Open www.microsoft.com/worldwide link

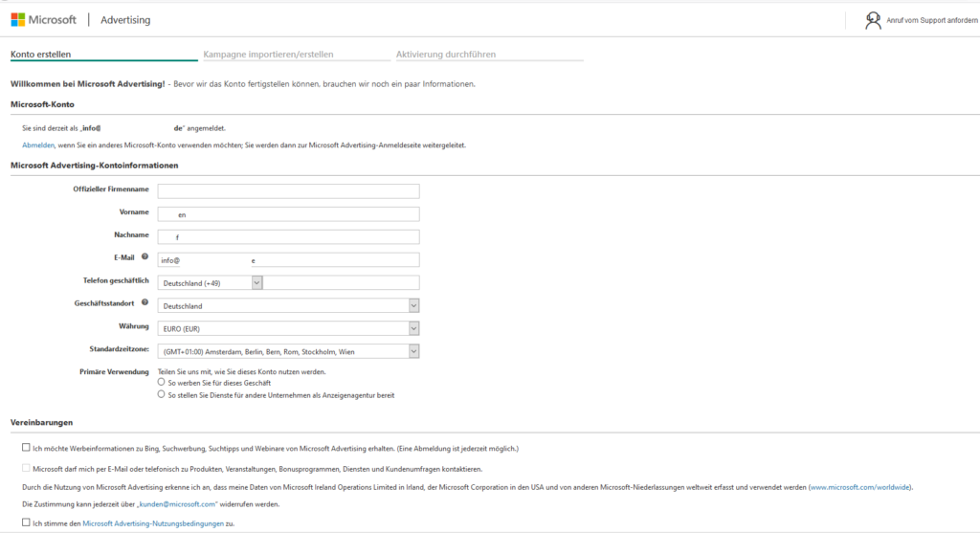coord(860,487)
